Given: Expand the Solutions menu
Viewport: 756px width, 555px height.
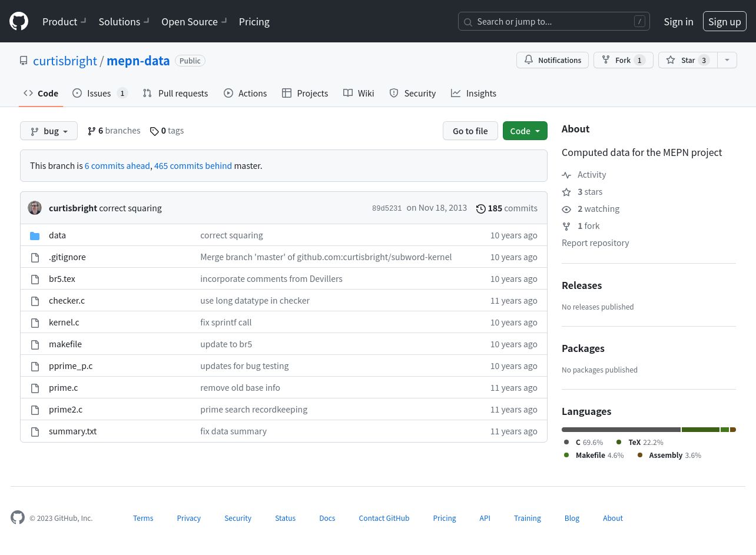Looking at the screenshot, I should [x=124, y=21].
